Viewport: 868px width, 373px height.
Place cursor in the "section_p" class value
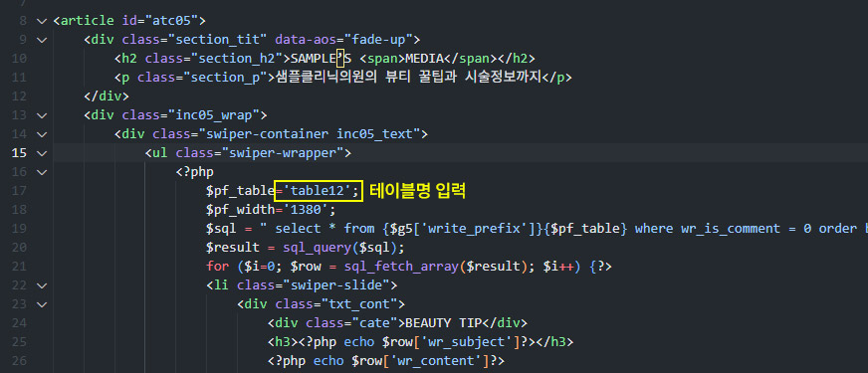[225, 78]
